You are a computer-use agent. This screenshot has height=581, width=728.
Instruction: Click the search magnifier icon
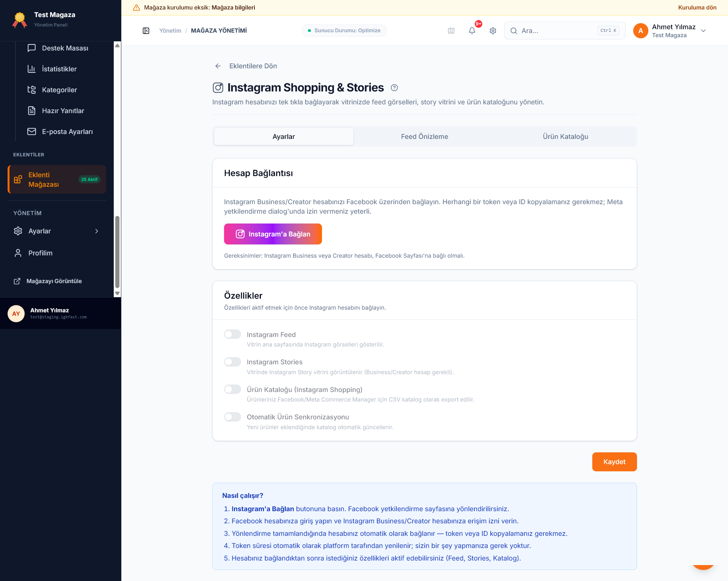[514, 31]
